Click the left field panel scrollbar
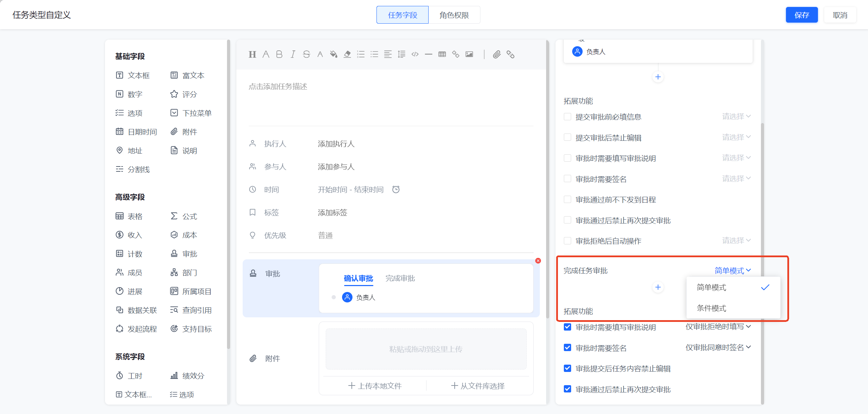The width and height of the screenshot is (868, 414). coord(228,195)
